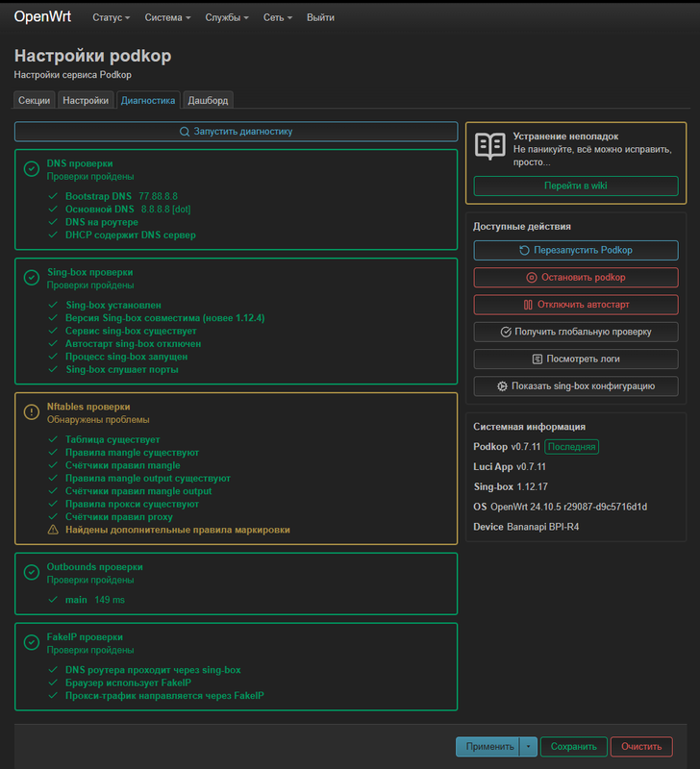The width and height of the screenshot is (700, 769).
Task: Click the OpenWrt logo link
Action: 42,16
